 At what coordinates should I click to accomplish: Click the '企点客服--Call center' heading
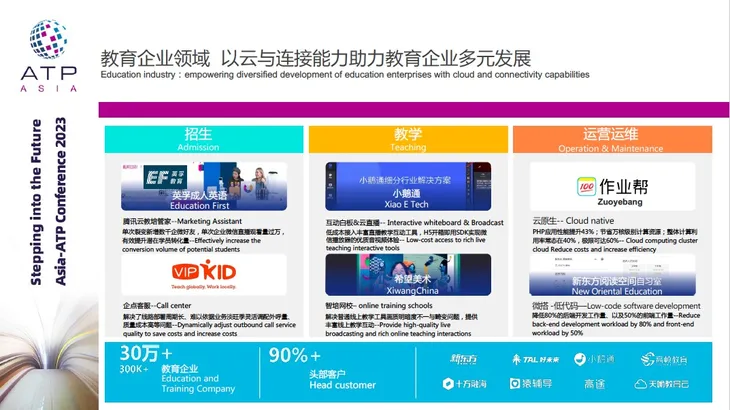click(x=157, y=305)
